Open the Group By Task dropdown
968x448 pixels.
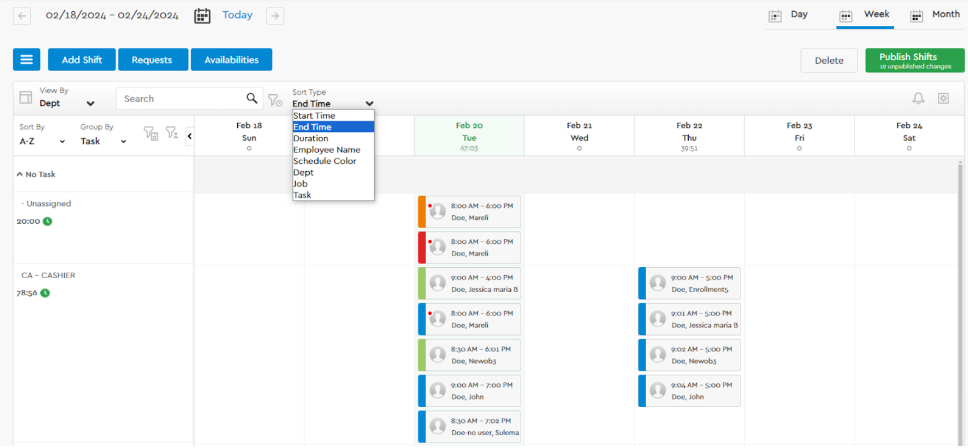[103, 141]
